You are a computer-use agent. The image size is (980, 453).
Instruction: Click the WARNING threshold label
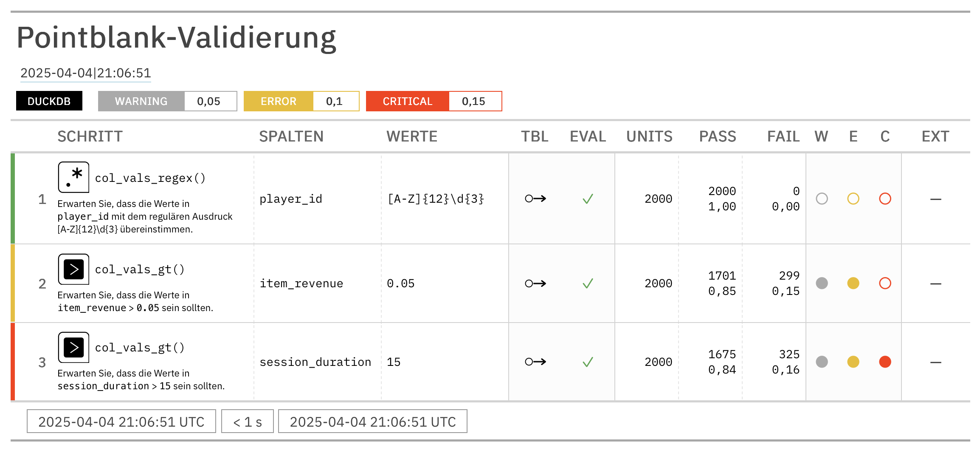pyautogui.click(x=141, y=101)
